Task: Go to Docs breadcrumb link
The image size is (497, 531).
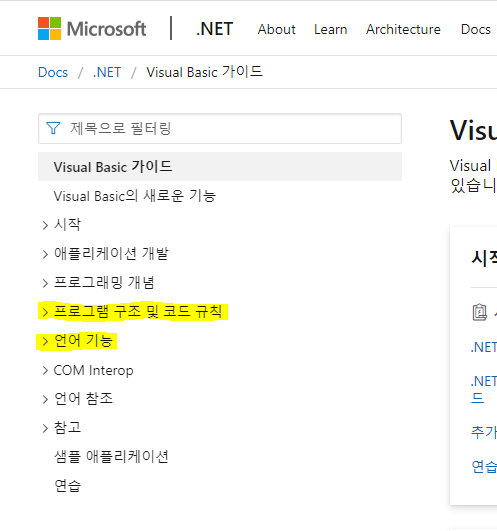Action: click(x=53, y=72)
